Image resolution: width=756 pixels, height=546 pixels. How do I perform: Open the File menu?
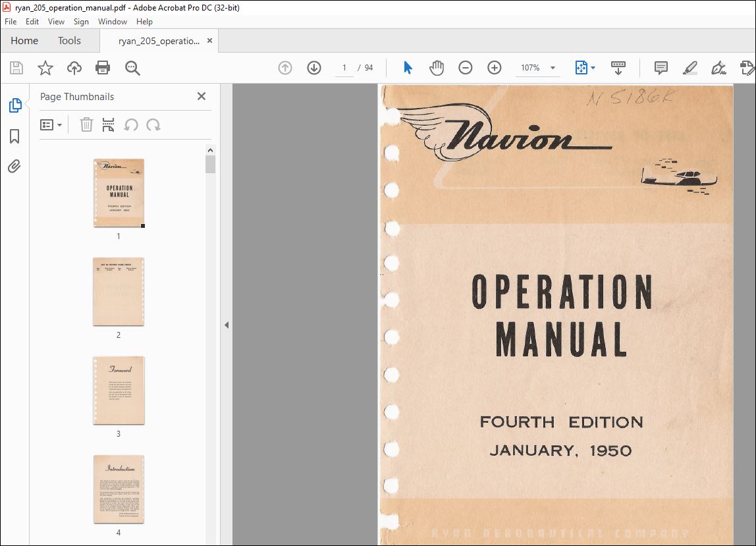click(11, 22)
